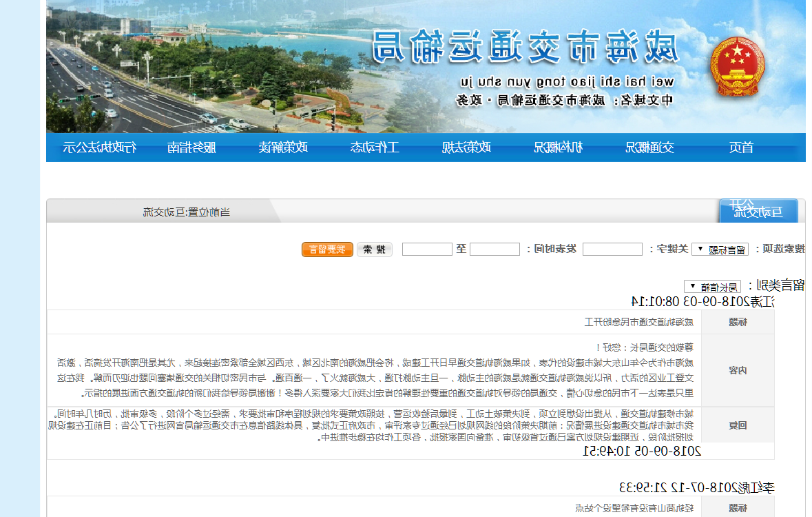Select 政策解读 in the navigation bar
812x517 pixels.
[x=283, y=148]
